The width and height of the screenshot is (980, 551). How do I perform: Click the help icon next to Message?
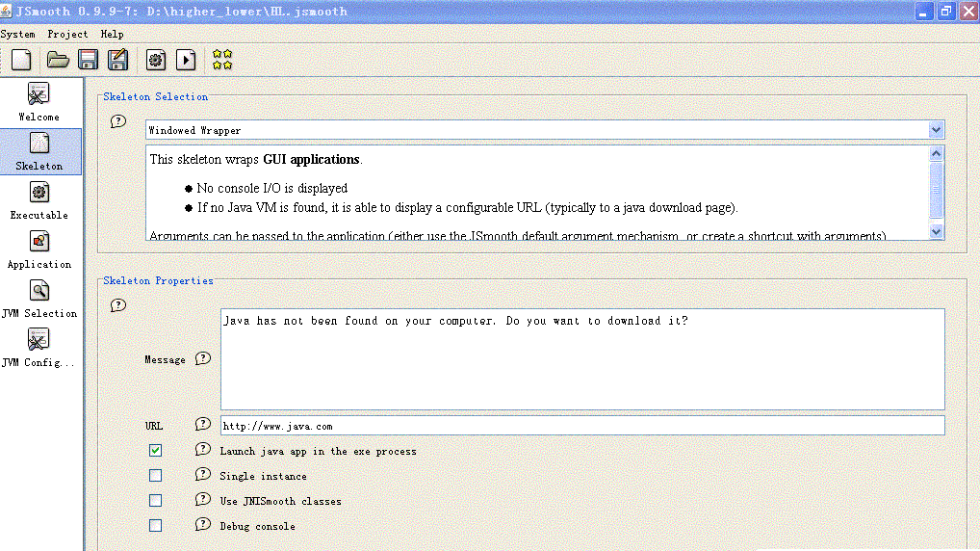[x=203, y=358]
